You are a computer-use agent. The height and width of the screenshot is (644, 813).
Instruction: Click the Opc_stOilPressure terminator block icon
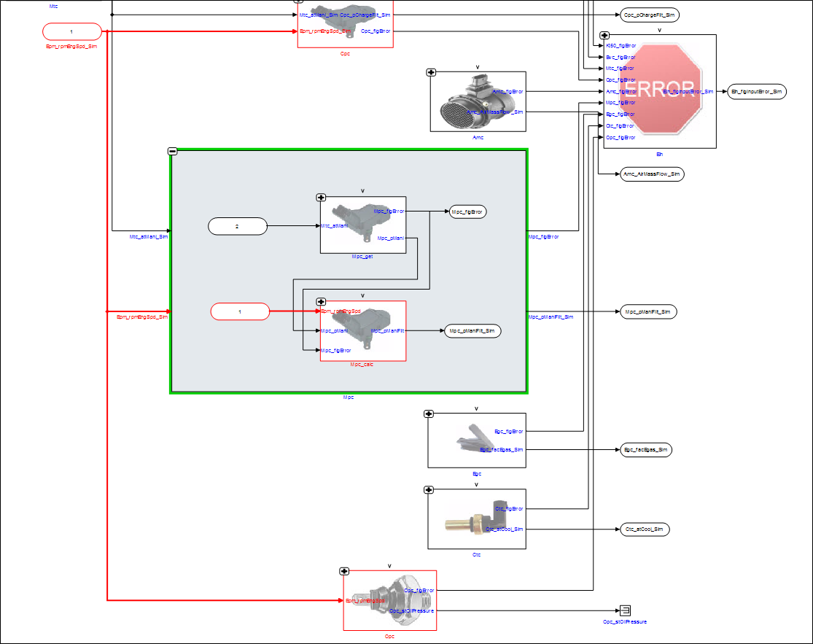[x=624, y=610]
